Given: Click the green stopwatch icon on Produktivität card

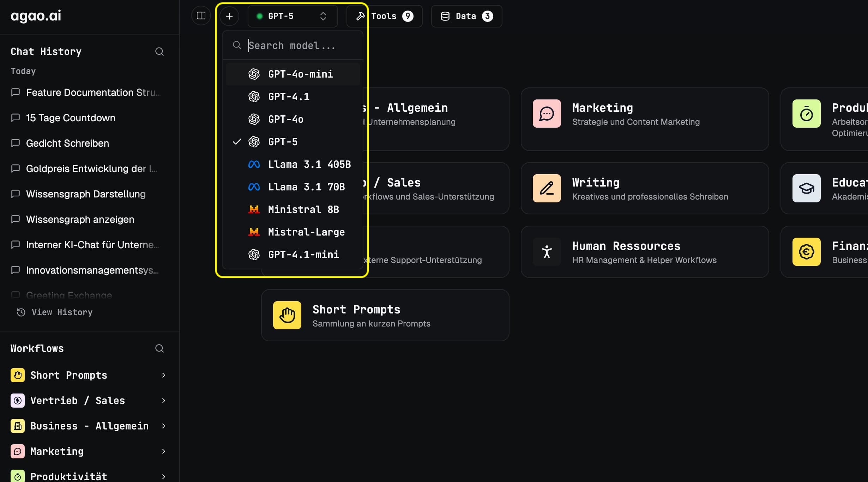Looking at the screenshot, I should click(807, 114).
